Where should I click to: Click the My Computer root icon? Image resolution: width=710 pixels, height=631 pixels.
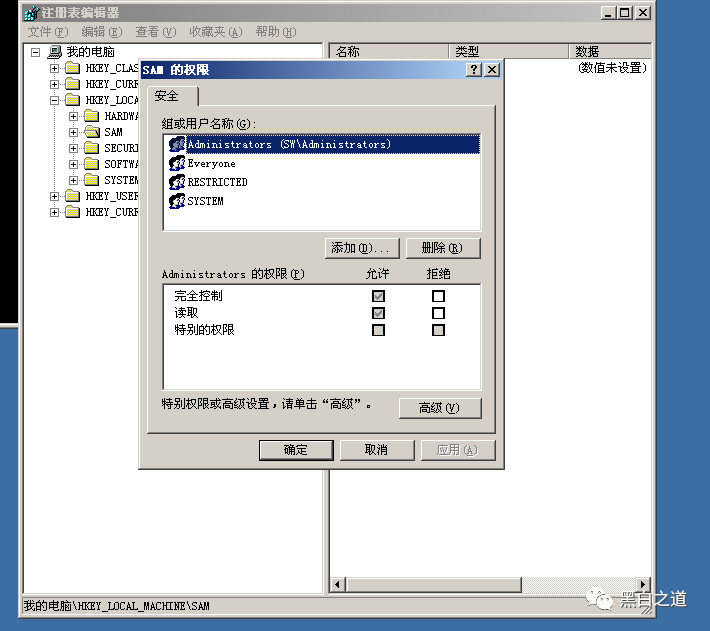(55, 52)
